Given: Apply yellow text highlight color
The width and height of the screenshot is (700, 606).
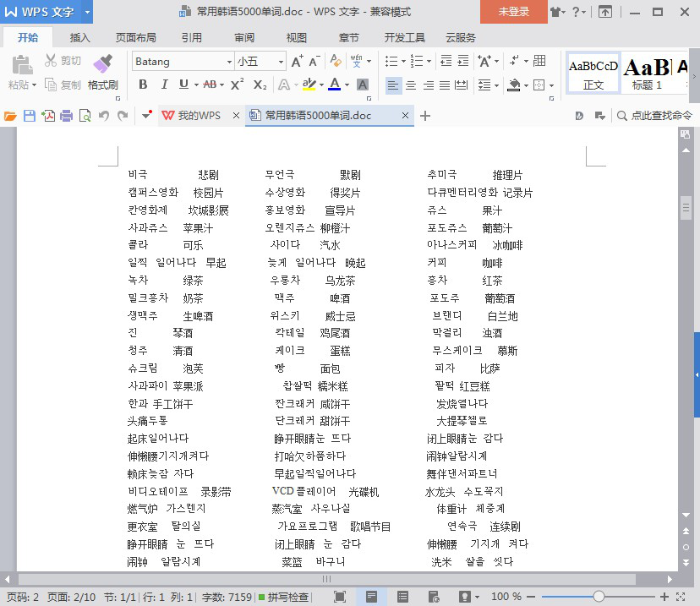Looking at the screenshot, I should pos(309,85).
